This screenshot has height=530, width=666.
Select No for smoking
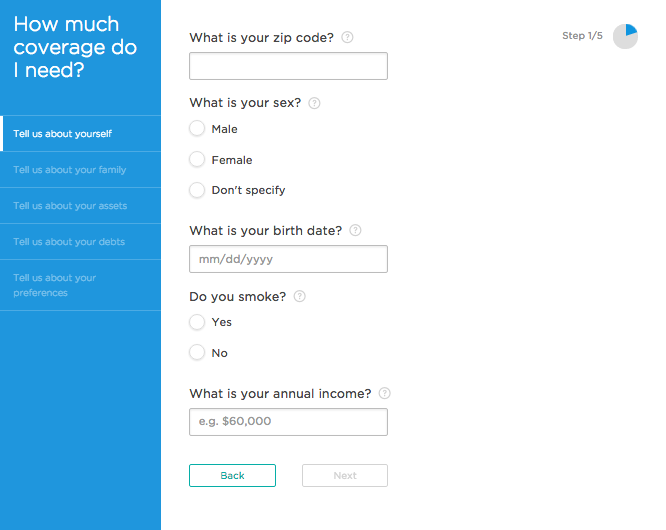(197, 353)
